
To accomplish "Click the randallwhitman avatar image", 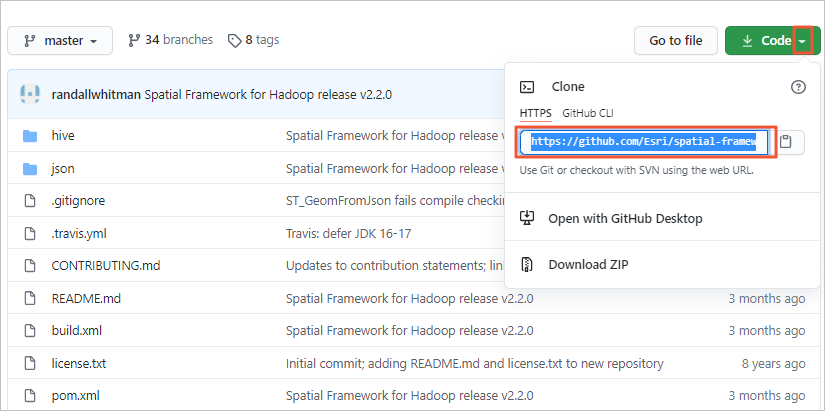I will 30,95.
